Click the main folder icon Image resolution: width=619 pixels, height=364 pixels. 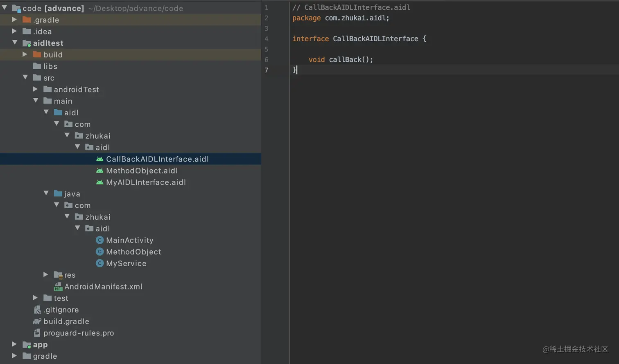(x=47, y=101)
